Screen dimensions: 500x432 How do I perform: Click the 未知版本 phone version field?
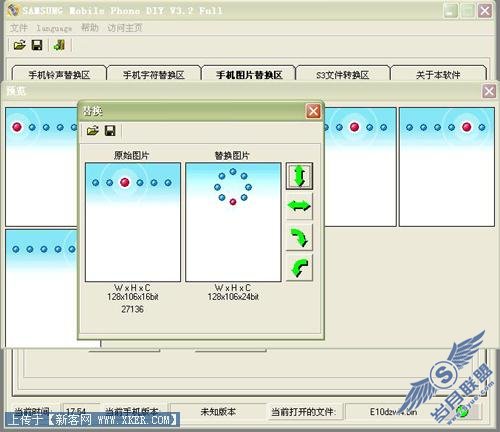(218, 412)
